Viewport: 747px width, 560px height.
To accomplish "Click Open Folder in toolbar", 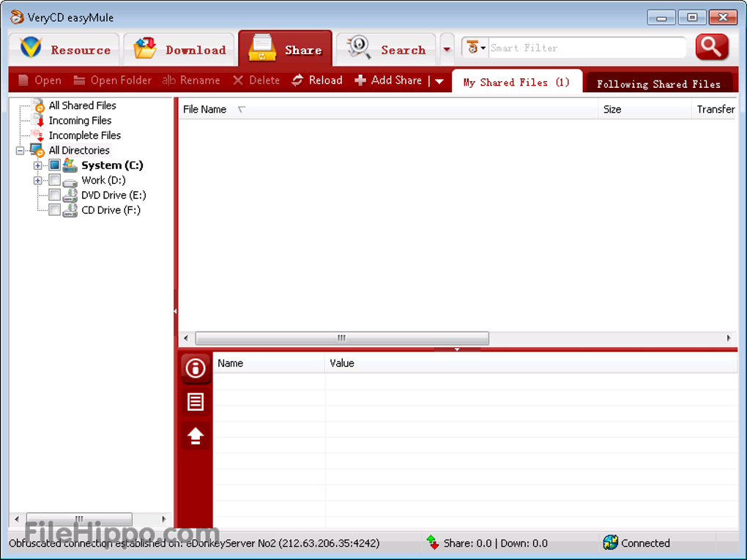I will click(x=113, y=80).
